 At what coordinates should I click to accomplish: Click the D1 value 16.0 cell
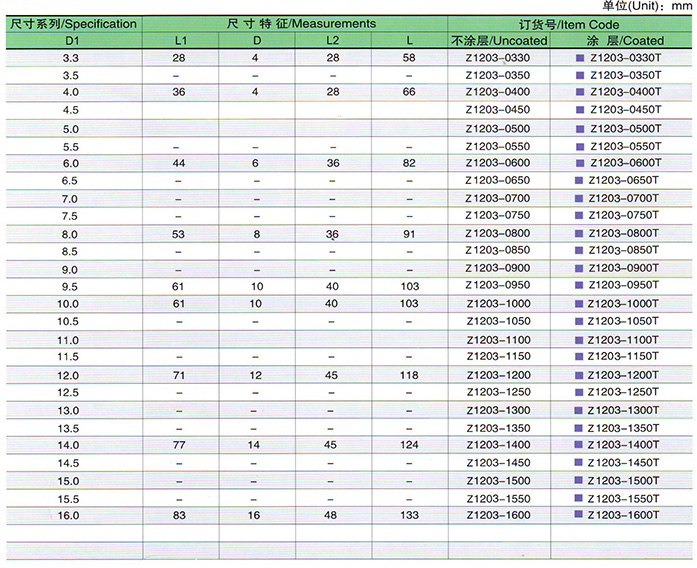[x=70, y=514]
